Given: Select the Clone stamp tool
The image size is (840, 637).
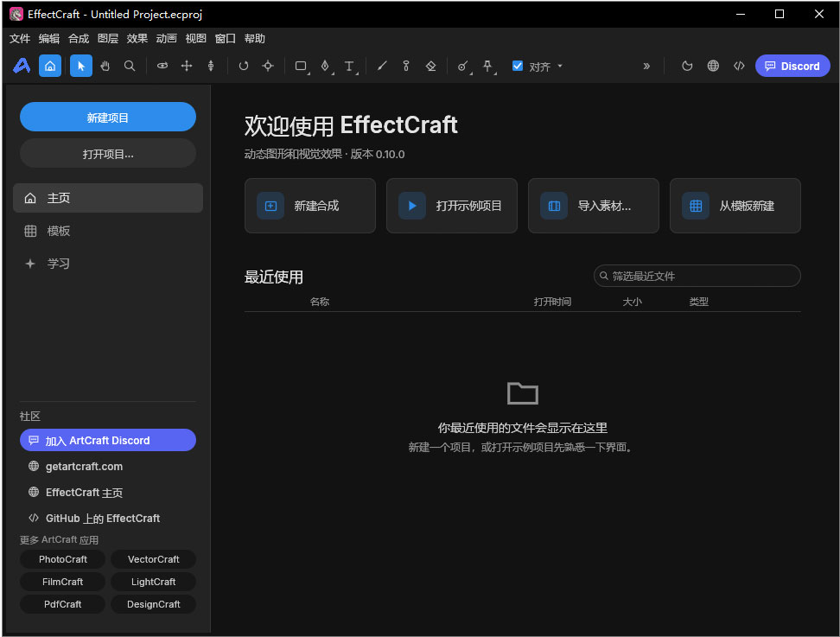Looking at the screenshot, I should tap(406, 66).
